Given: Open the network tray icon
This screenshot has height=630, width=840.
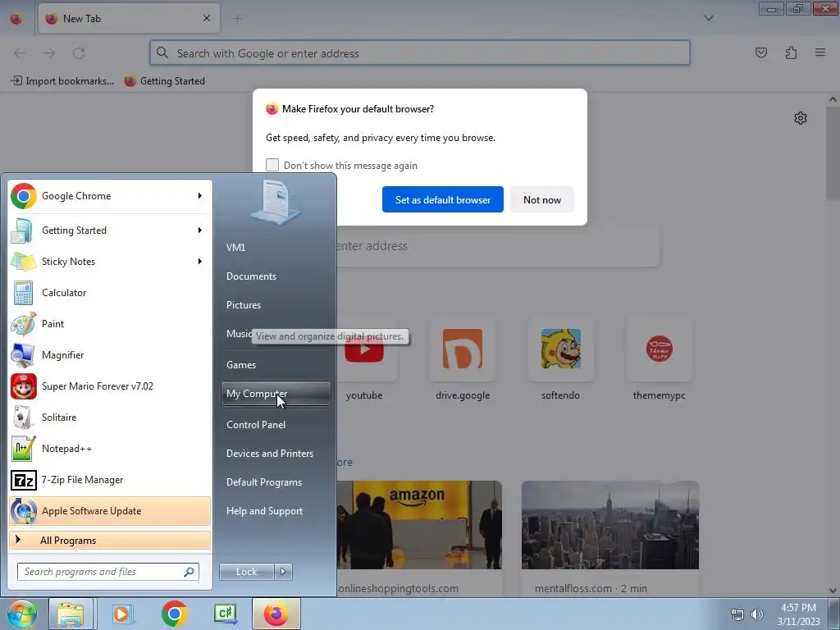Looking at the screenshot, I should [x=737, y=614].
